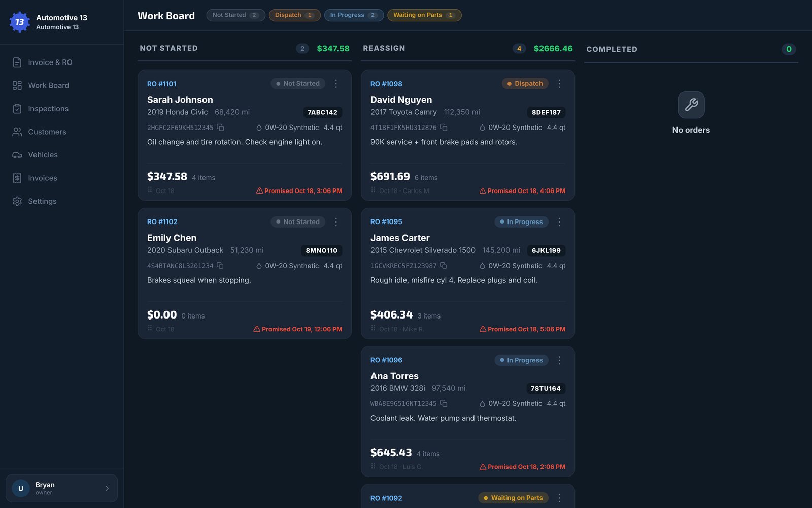812x508 pixels.
Task: Click the Vehicles car icon in sidebar
Action: 17,155
